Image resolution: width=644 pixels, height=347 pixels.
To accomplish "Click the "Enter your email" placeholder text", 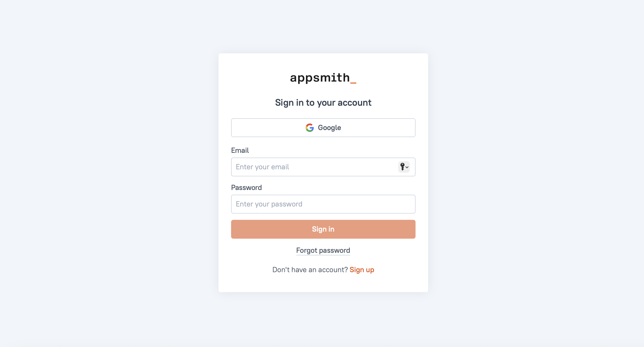I will [x=262, y=167].
